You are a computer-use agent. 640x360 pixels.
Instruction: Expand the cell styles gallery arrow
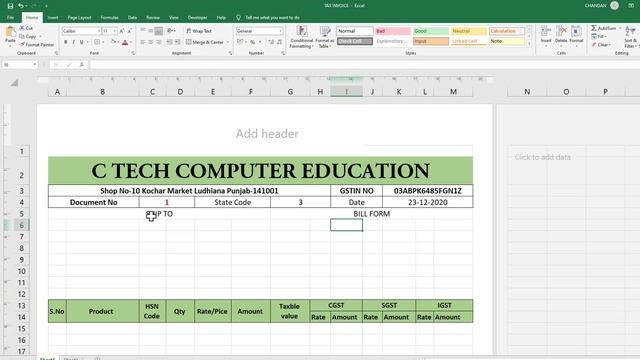click(529, 44)
